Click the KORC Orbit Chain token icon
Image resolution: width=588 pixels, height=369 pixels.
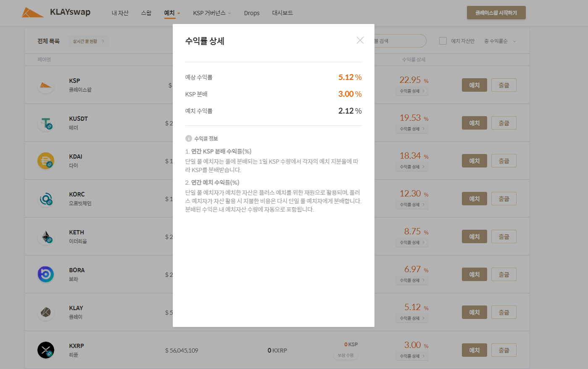click(46, 199)
